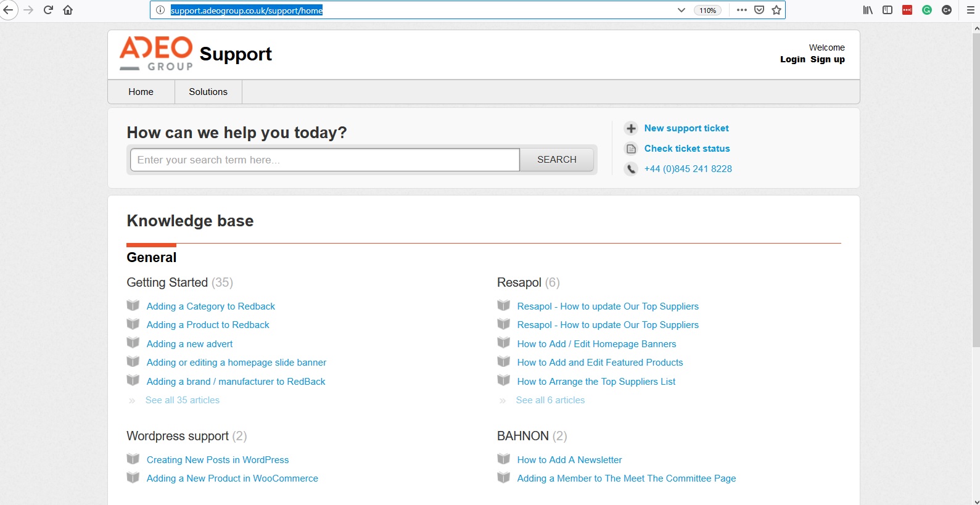Click the scrollbar up arrow
This screenshot has width=980, height=505.
[976, 28]
